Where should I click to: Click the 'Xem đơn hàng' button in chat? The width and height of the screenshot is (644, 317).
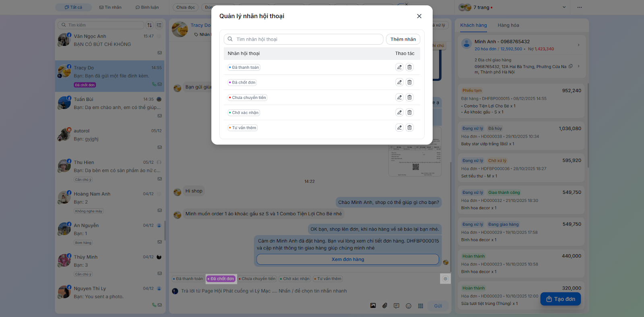click(x=348, y=259)
